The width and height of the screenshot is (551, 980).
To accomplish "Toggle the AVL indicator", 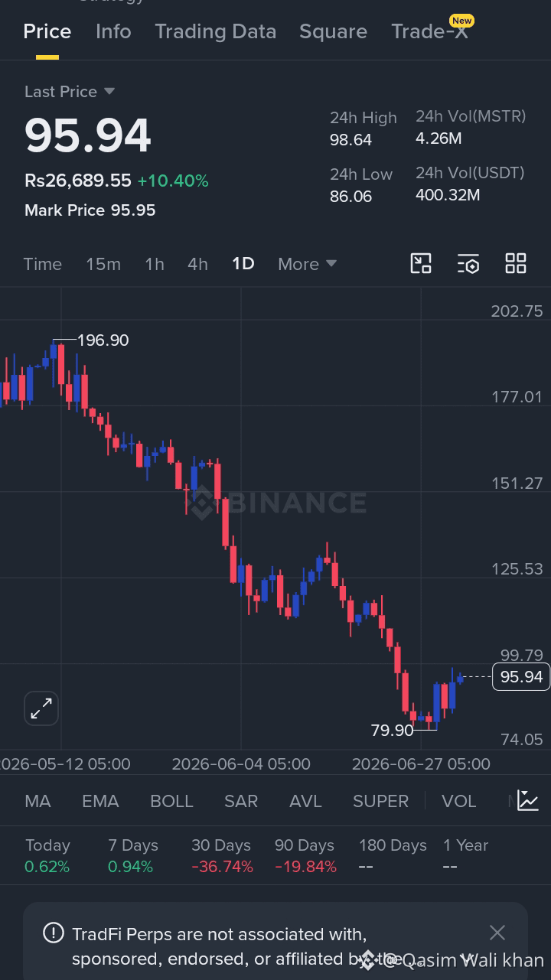I will 305,801.
